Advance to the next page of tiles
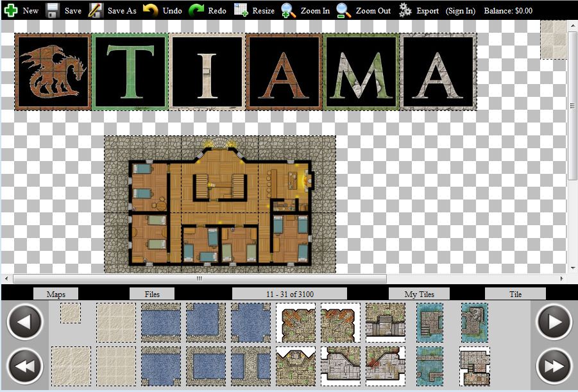The width and height of the screenshot is (578, 392). click(x=553, y=323)
